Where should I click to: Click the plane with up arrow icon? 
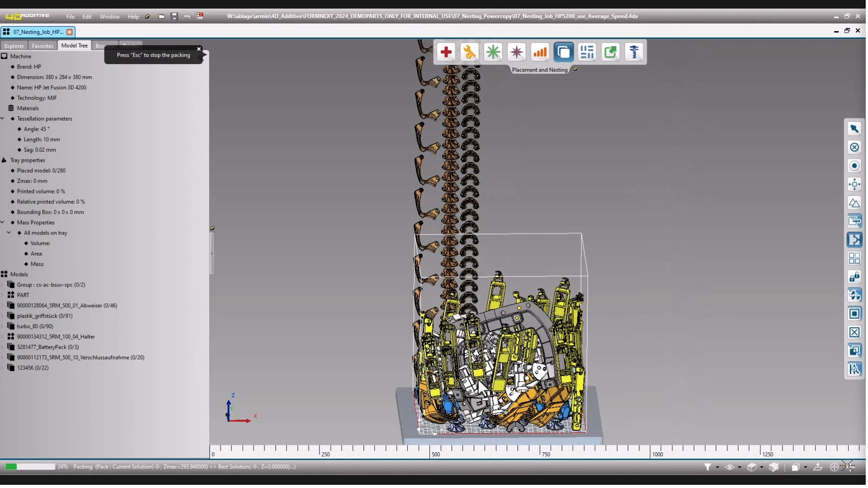(817, 468)
